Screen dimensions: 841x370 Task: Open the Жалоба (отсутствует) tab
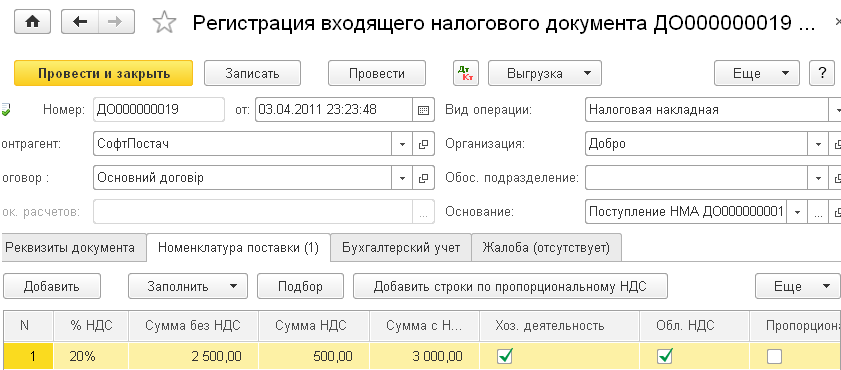pos(547,248)
